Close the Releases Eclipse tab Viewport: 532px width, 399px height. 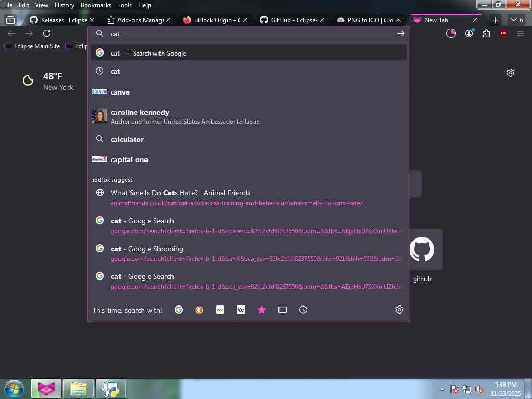[x=92, y=20]
